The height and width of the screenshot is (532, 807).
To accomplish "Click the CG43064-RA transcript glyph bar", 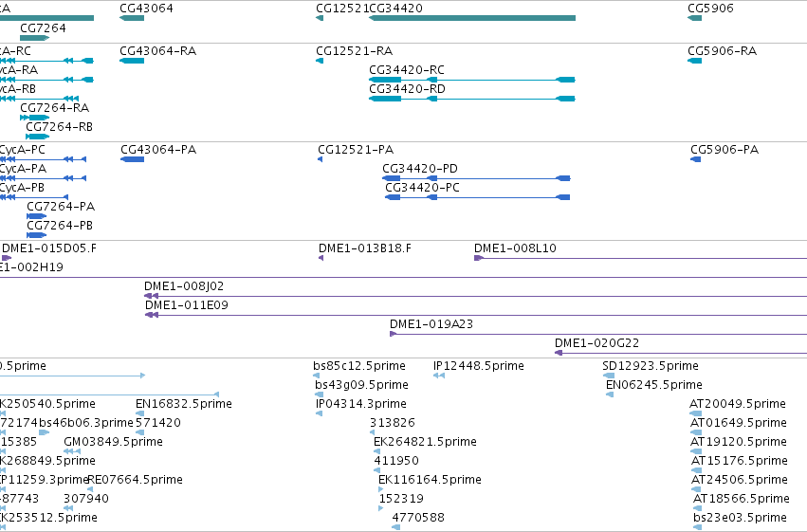I will coord(132,61).
